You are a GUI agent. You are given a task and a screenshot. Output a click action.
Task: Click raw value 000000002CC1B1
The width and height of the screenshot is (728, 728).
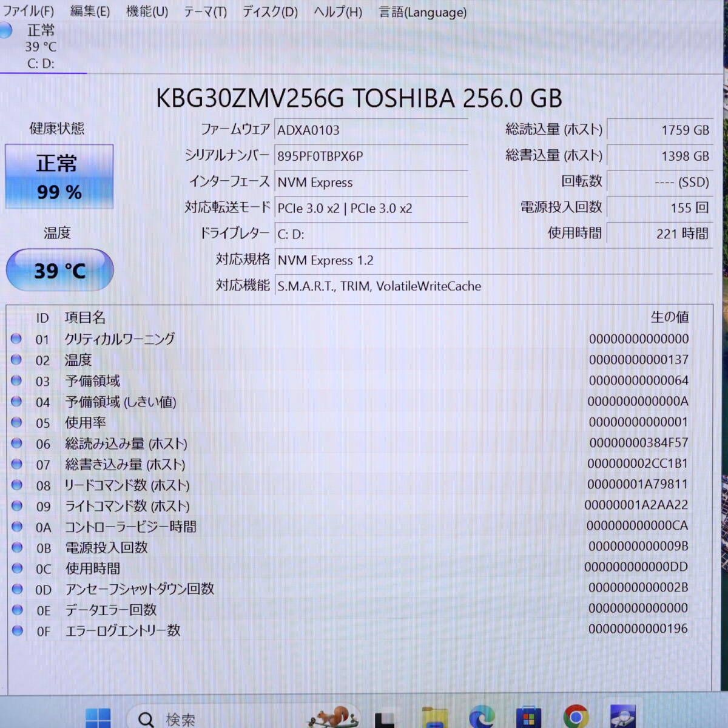pyautogui.click(x=638, y=463)
